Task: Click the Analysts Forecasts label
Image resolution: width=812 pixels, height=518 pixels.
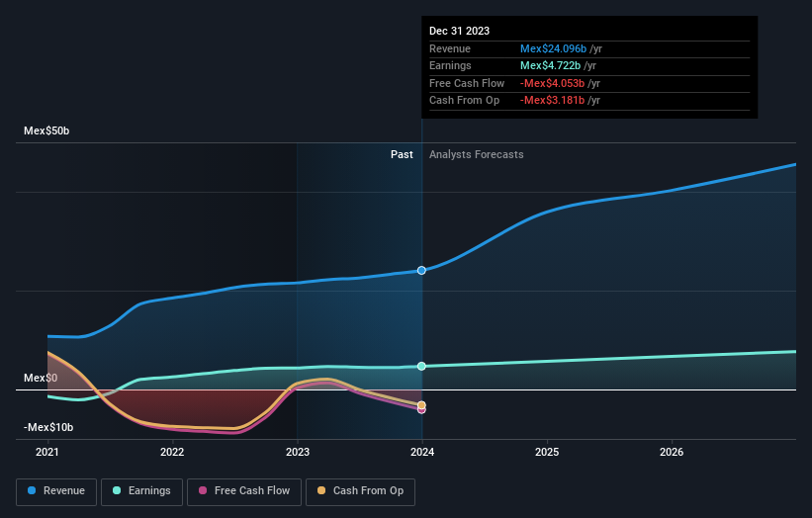Action: (477, 155)
